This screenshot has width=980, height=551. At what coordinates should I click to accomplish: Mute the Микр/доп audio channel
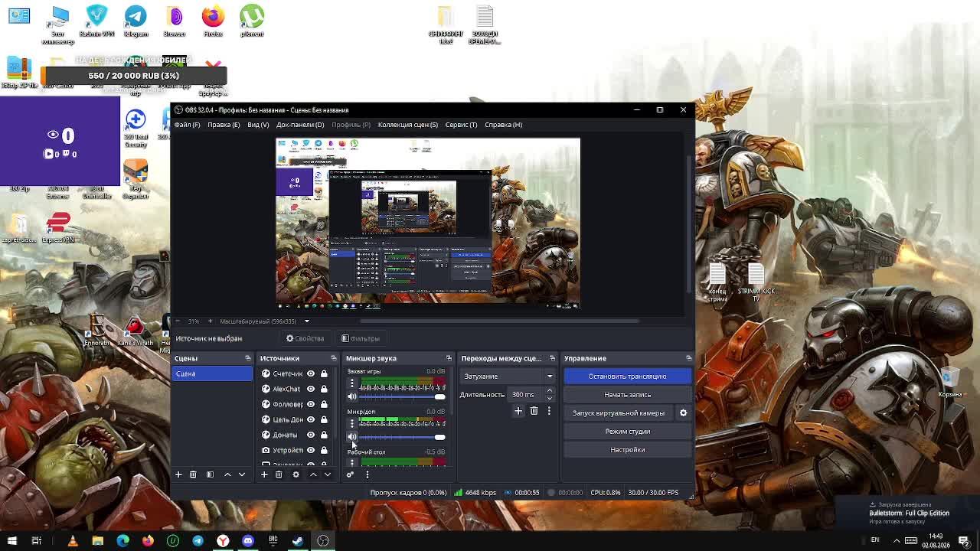pyautogui.click(x=352, y=437)
